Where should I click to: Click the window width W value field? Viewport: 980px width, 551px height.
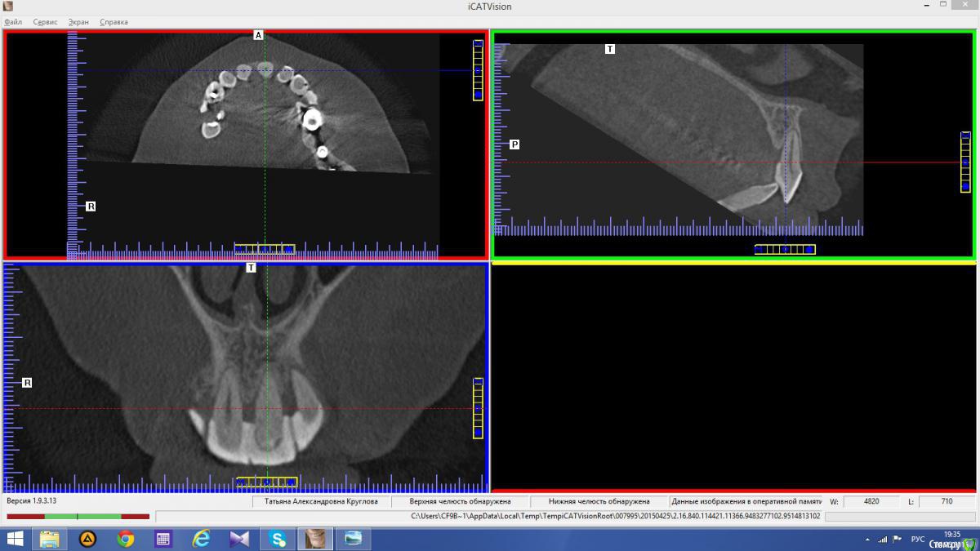[x=871, y=501]
